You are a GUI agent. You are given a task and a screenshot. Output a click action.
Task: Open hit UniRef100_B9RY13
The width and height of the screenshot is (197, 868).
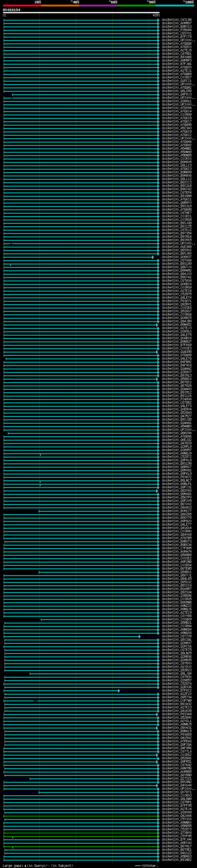point(177,26)
